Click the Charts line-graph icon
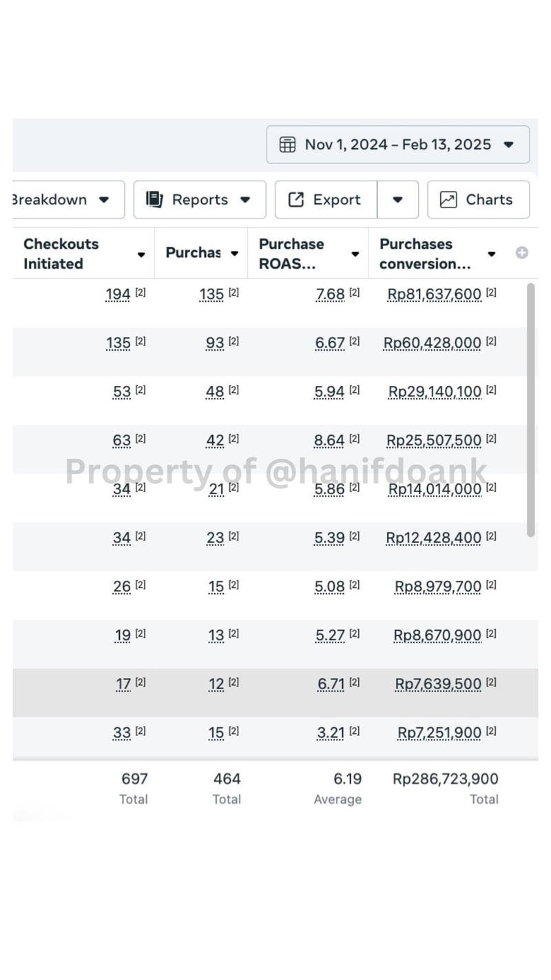The image size is (551, 980). click(x=448, y=200)
